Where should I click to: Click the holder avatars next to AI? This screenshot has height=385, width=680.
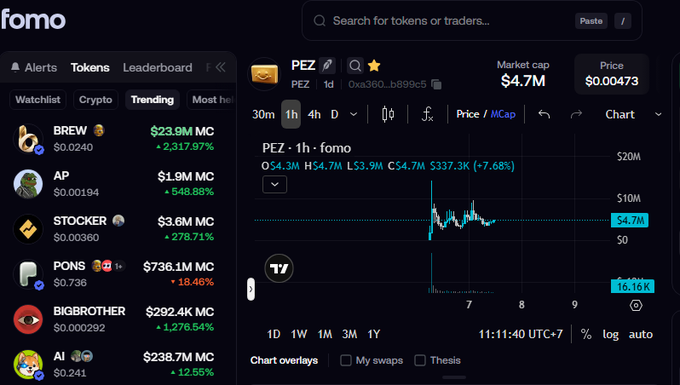(82, 356)
